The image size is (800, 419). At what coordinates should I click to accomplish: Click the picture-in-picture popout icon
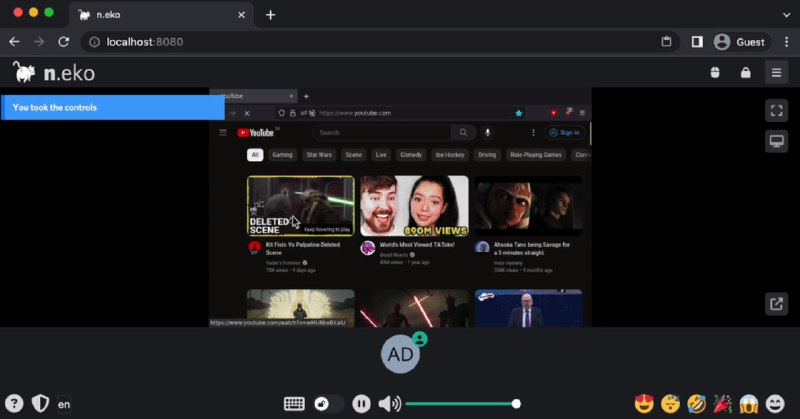click(x=776, y=304)
